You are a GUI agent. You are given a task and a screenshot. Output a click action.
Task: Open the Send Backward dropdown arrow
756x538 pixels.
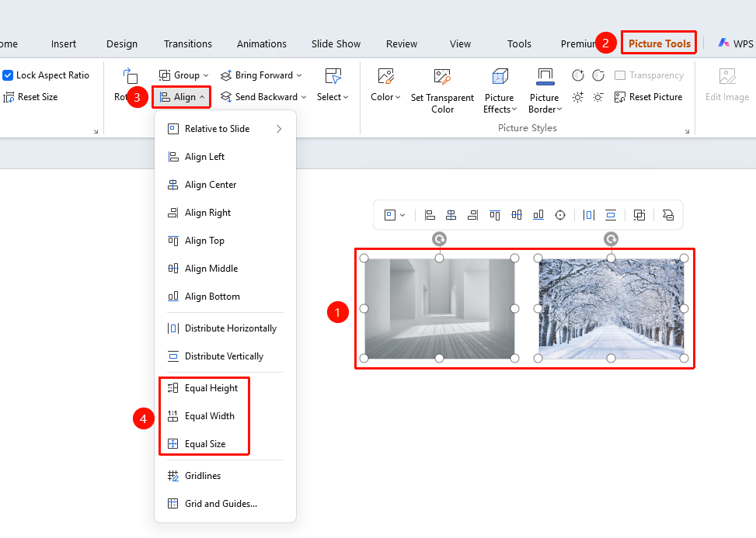pos(304,97)
